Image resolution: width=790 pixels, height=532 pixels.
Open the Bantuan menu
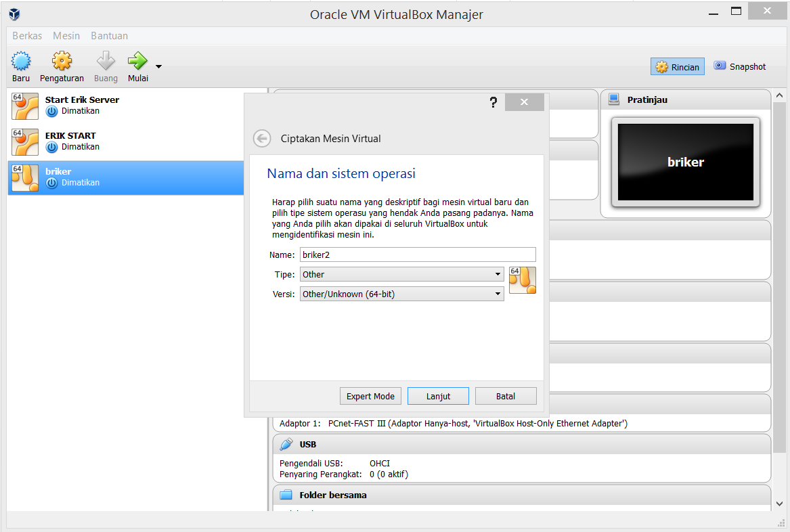[x=110, y=36]
